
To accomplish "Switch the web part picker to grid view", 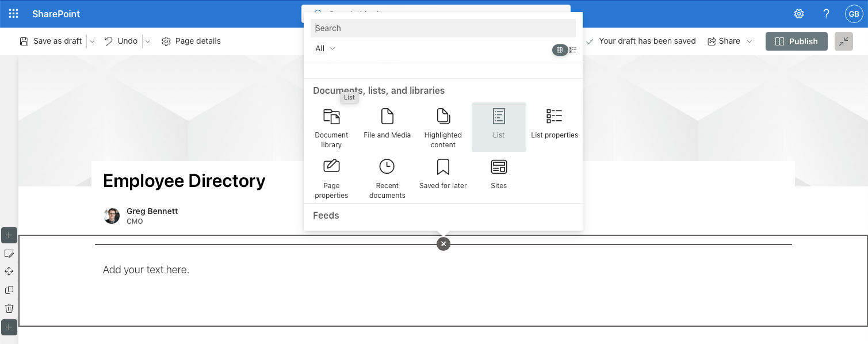I will [x=559, y=50].
